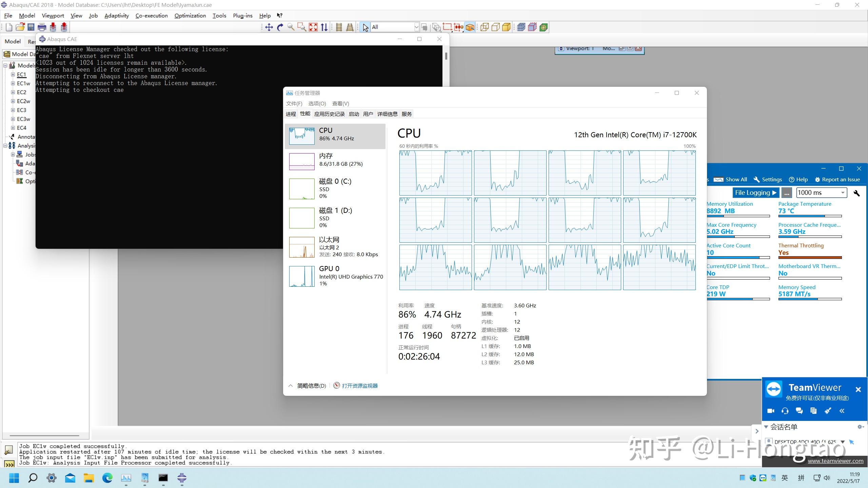
Task: Click the green cube display icon
Action: click(544, 27)
